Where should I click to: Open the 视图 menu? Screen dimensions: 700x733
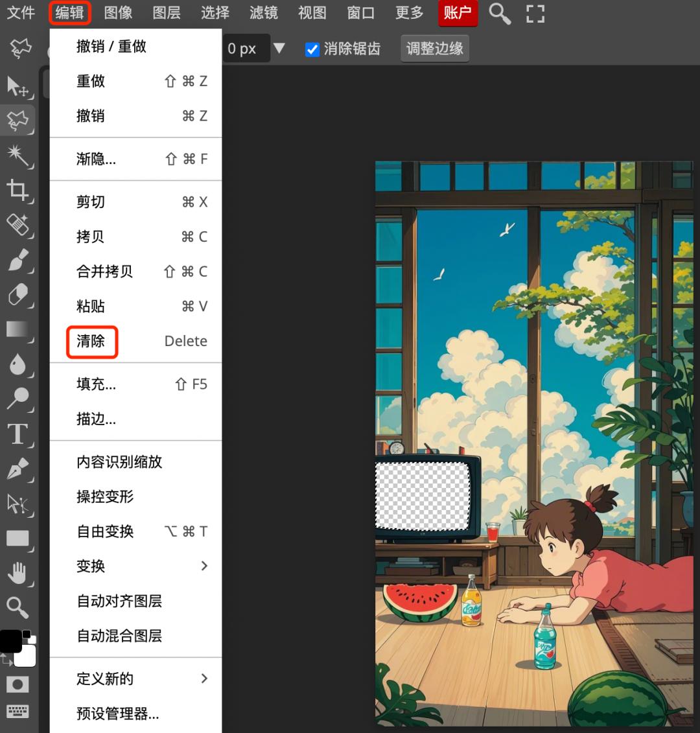tap(312, 12)
